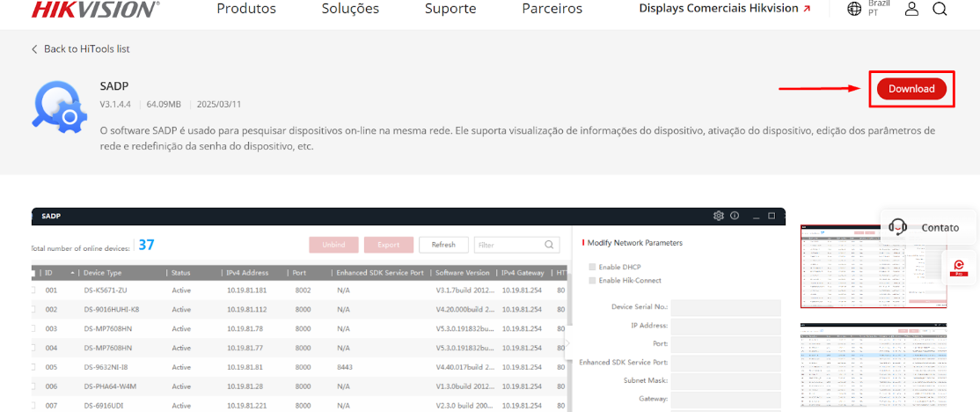Click the search magnifier icon
The height and width of the screenshot is (412, 980).
tap(940, 9)
